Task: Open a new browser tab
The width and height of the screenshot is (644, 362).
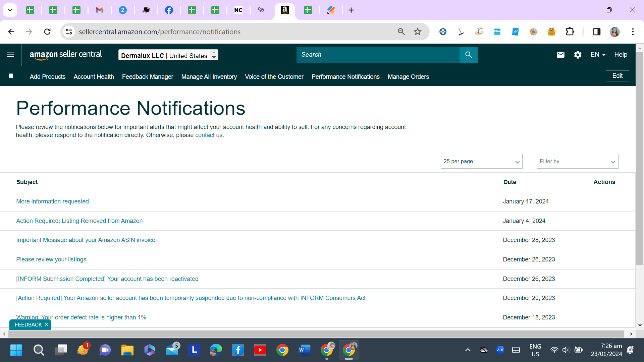Action: pos(351,10)
